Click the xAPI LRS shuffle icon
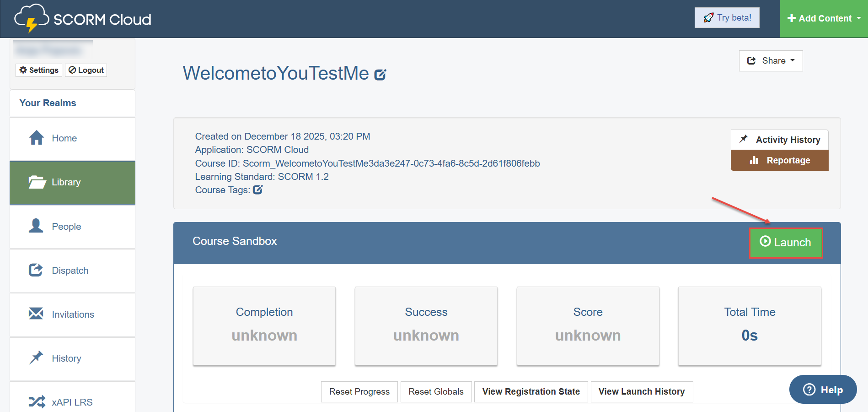Screen dimensions: 868x412 coord(37,401)
